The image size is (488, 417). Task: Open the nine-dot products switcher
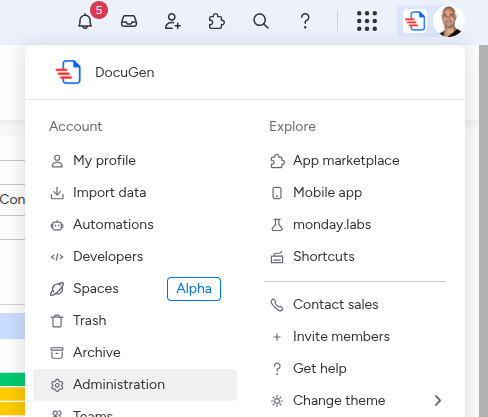coord(367,21)
